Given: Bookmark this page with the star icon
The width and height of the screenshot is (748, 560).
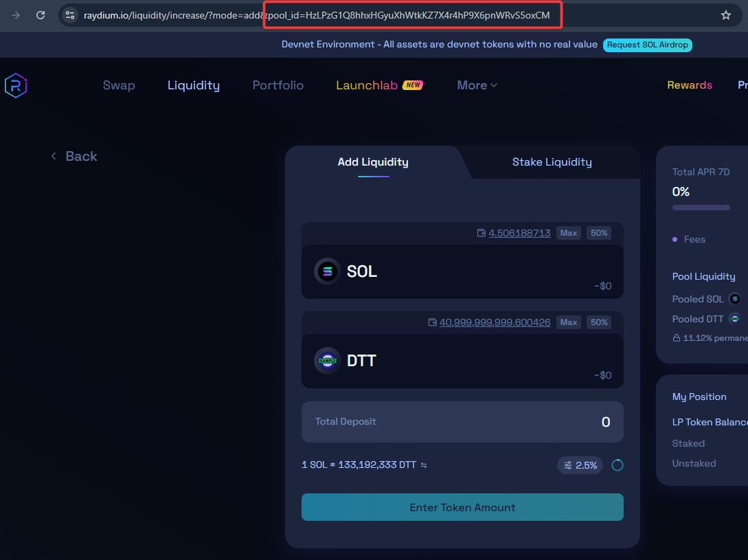Looking at the screenshot, I should click(726, 15).
